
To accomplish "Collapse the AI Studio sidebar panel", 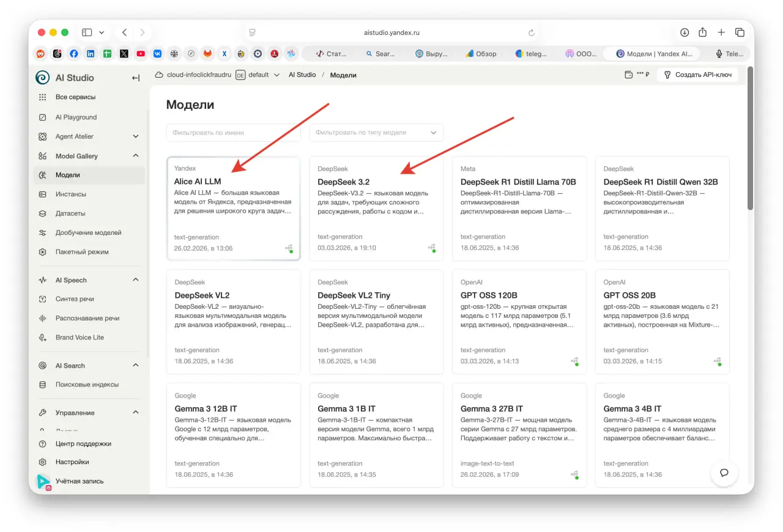I will pos(135,78).
